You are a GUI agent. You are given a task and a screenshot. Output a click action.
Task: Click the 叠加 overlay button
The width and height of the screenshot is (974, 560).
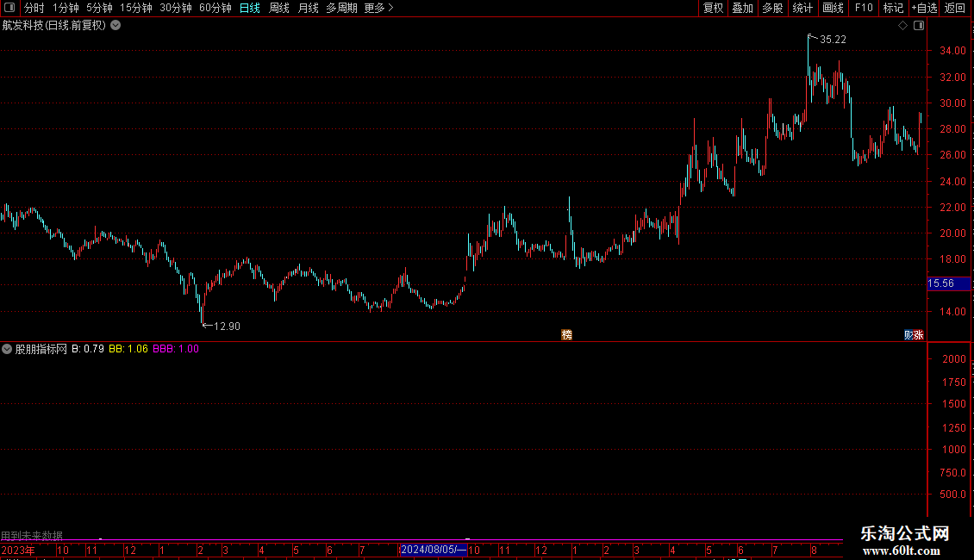(742, 8)
